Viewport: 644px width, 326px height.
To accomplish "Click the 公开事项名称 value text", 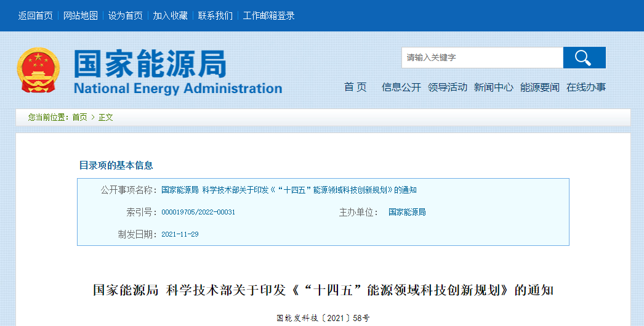I will pyautogui.click(x=289, y=190).
